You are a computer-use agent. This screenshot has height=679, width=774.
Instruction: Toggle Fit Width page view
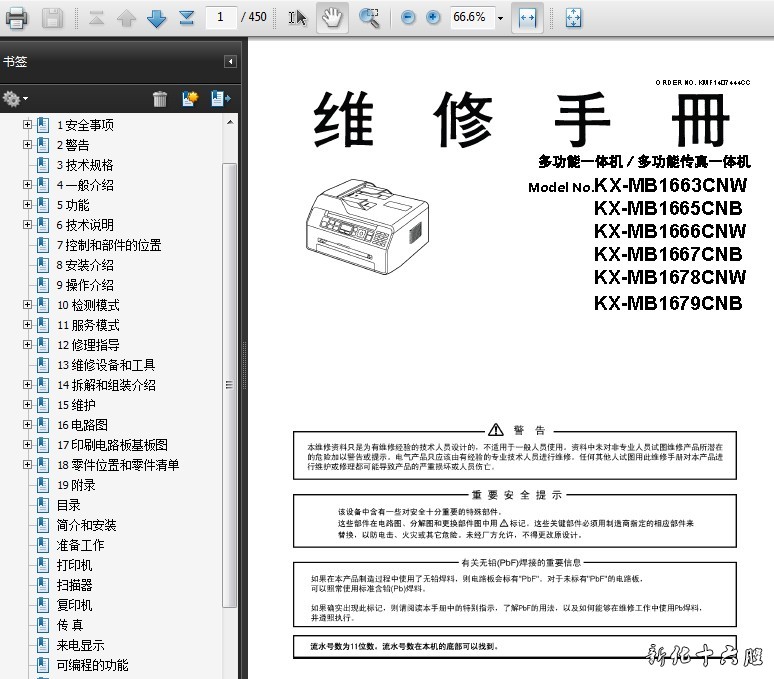click(528, 17)
